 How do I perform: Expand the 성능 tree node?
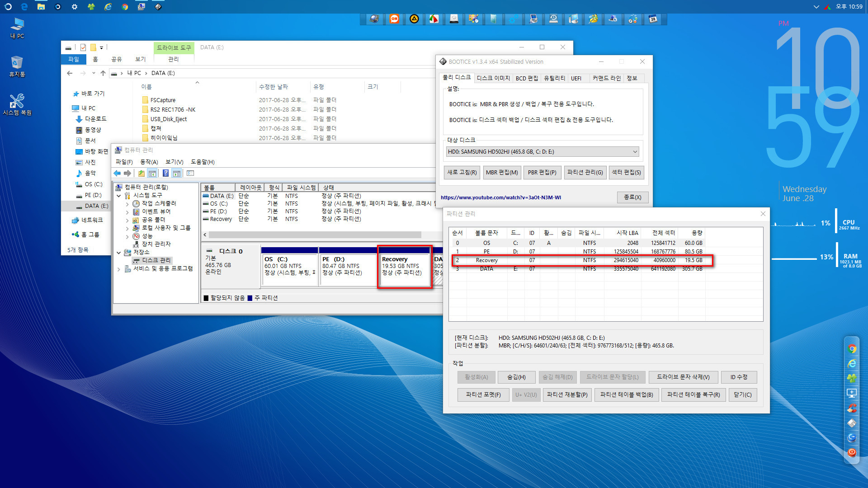[x=127, y=236]
